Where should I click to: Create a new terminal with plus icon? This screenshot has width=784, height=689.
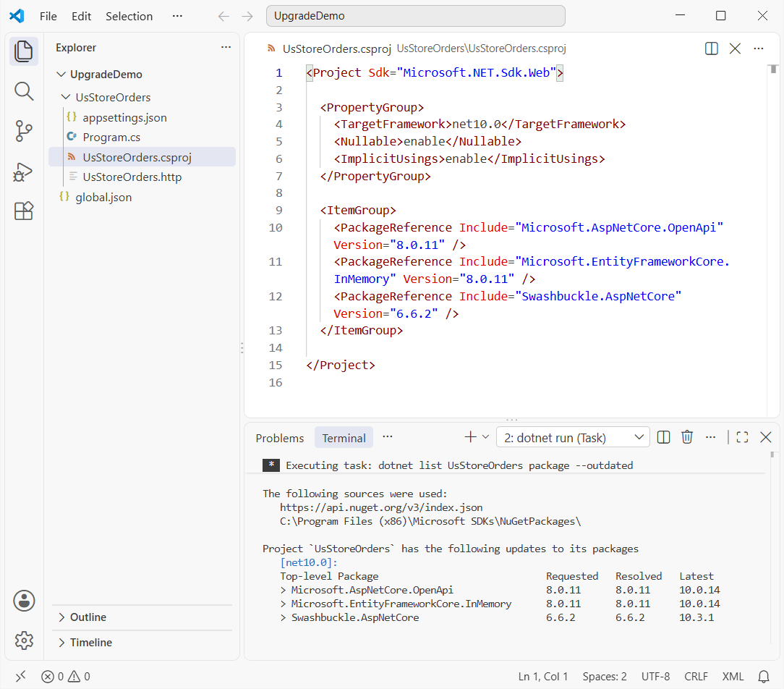coord(471,437)
